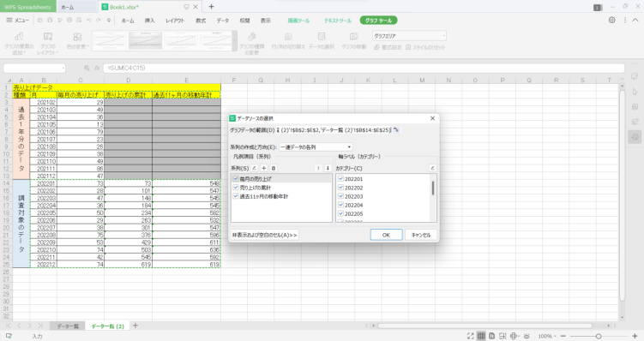This screenshot has width=644, height=341.
Task: Click the sheet horizontal scrollbar
Action: (x=485, y=326)
